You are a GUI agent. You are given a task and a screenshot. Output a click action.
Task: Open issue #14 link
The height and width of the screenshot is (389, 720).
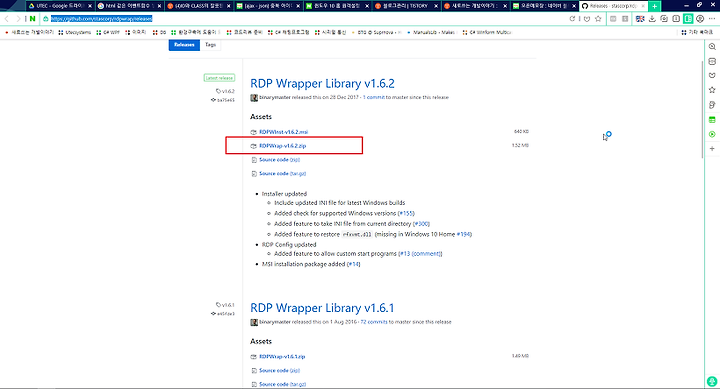click(354, 264)
